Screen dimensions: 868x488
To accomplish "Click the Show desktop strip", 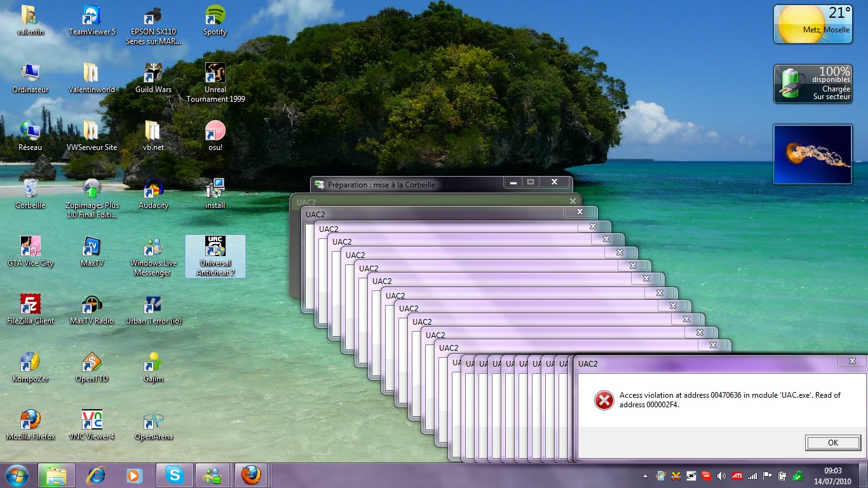I will (x=863, y=475).
